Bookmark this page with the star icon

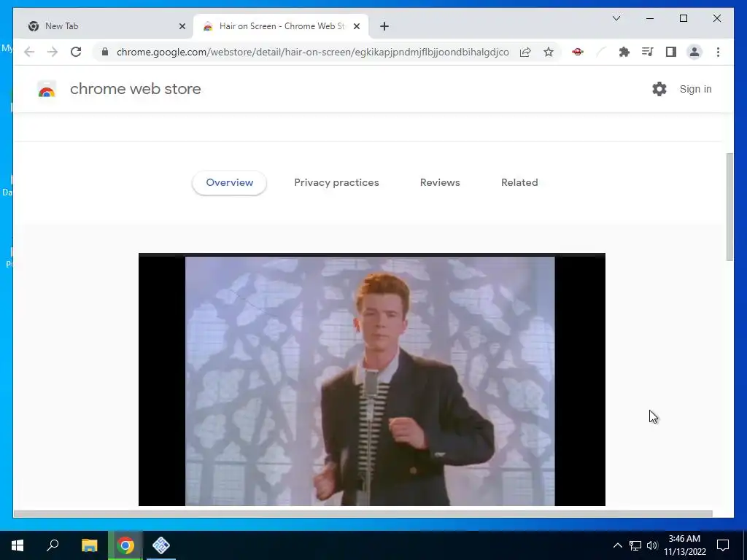pyautogui.click(x=549, y=52)
